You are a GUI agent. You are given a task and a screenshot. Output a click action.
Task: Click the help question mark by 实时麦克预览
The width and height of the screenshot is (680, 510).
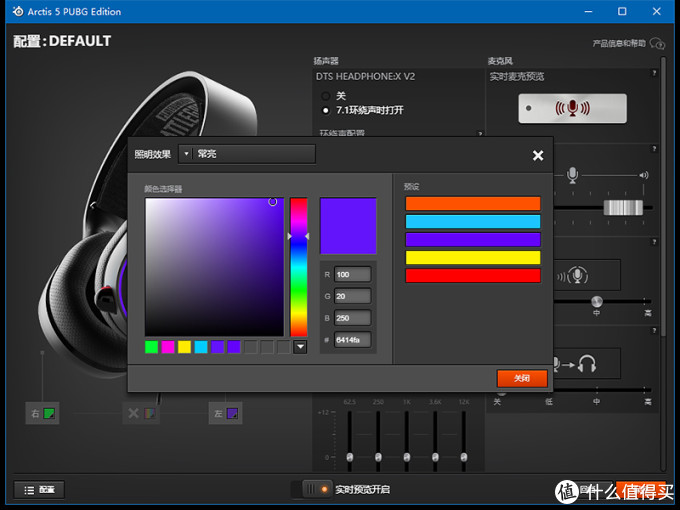(654, 73)
